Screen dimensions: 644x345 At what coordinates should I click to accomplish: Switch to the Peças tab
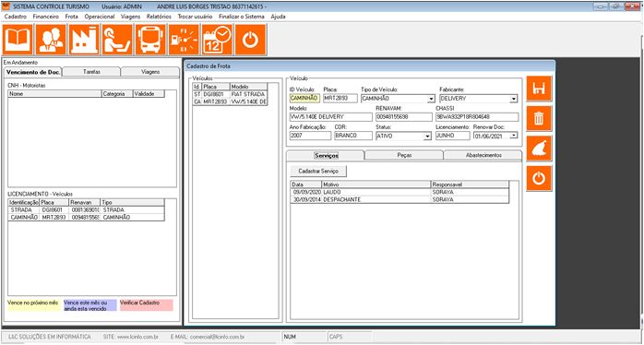[404, 156]
